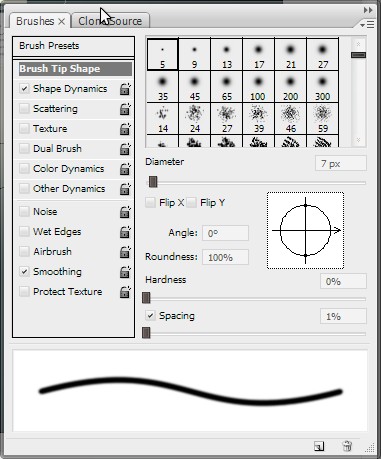Click the Angle input field

point(225,233)
